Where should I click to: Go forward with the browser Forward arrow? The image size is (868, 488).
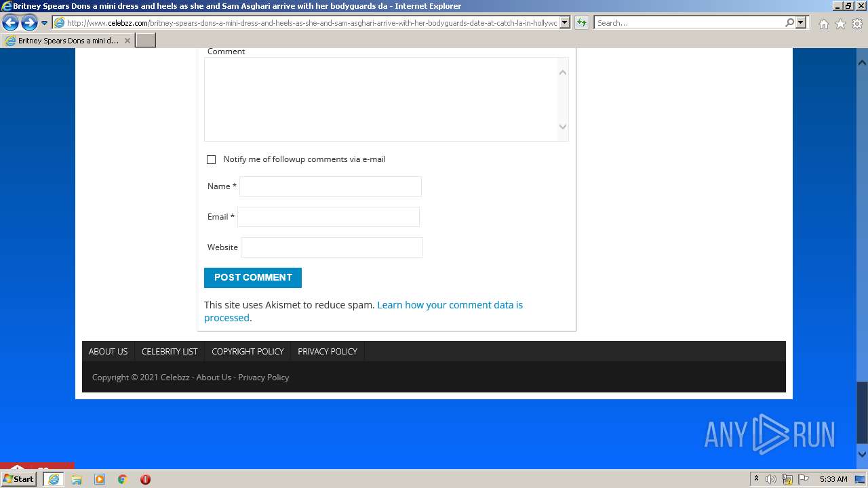[x=29, y=23]
